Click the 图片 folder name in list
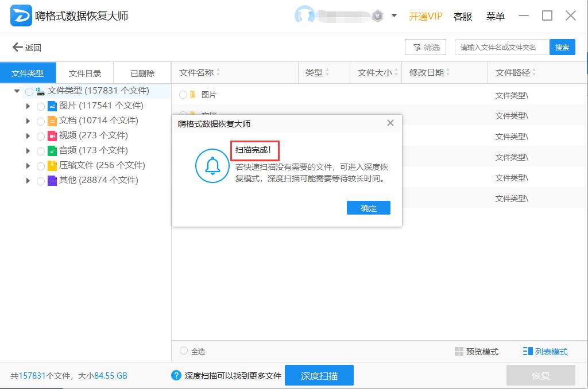The image size is (588, 389). click(209, 95)
